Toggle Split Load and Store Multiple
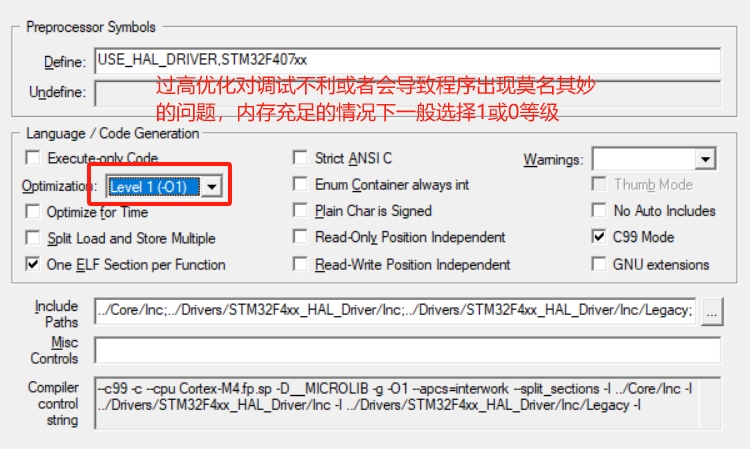The width and height of the screenshot is (750, 449). 33,238
